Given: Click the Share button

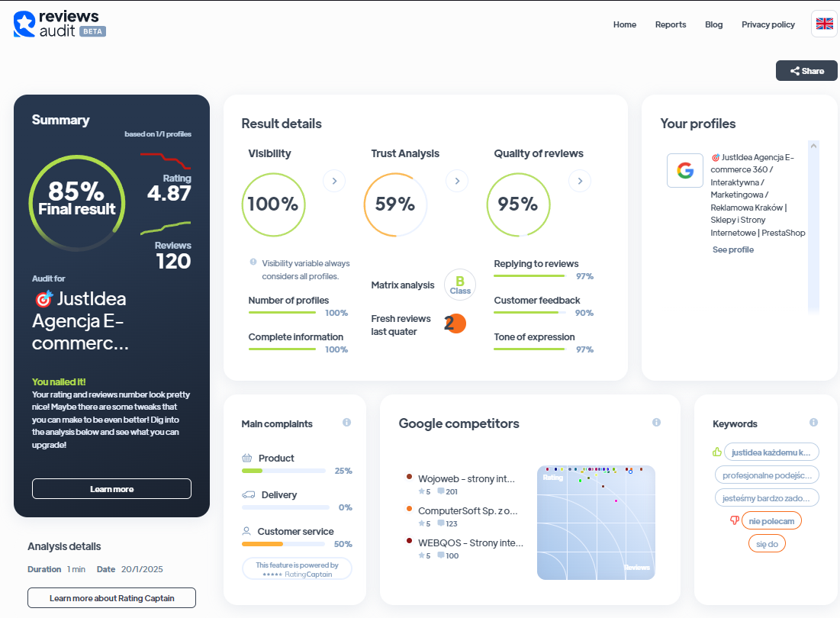Looking at the screenshot, I should [x=806, y=71].
